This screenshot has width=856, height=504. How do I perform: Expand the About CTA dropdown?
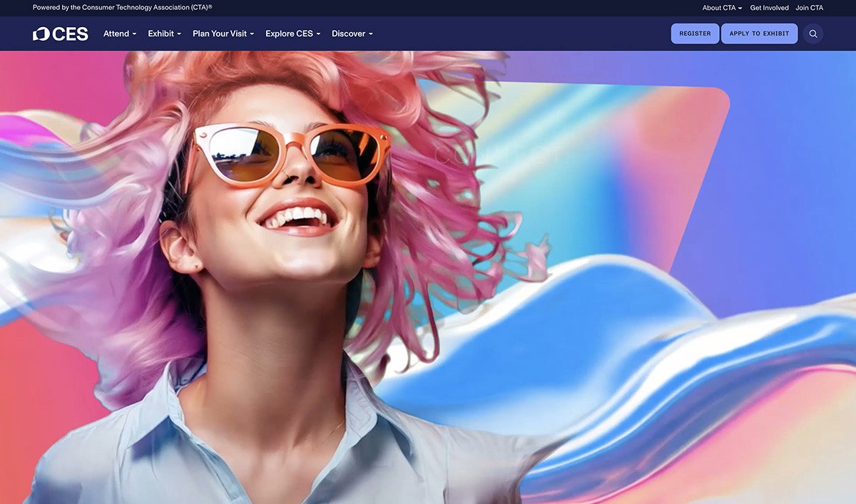tap(722, 8)
